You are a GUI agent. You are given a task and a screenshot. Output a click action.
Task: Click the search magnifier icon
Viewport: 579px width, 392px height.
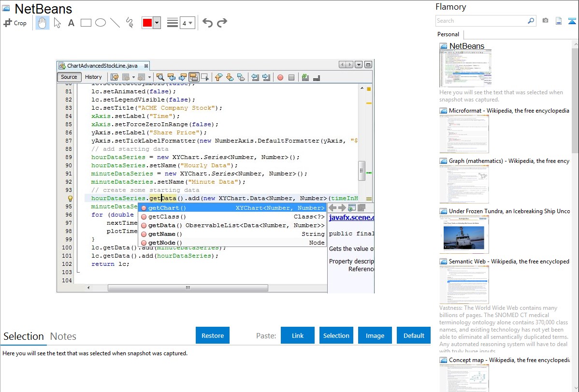[531, 21]
